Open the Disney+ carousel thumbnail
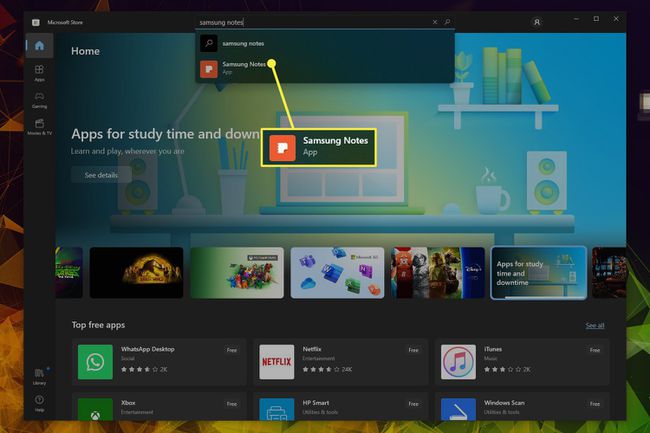The image size is (650, 433). tap(438, 273)
